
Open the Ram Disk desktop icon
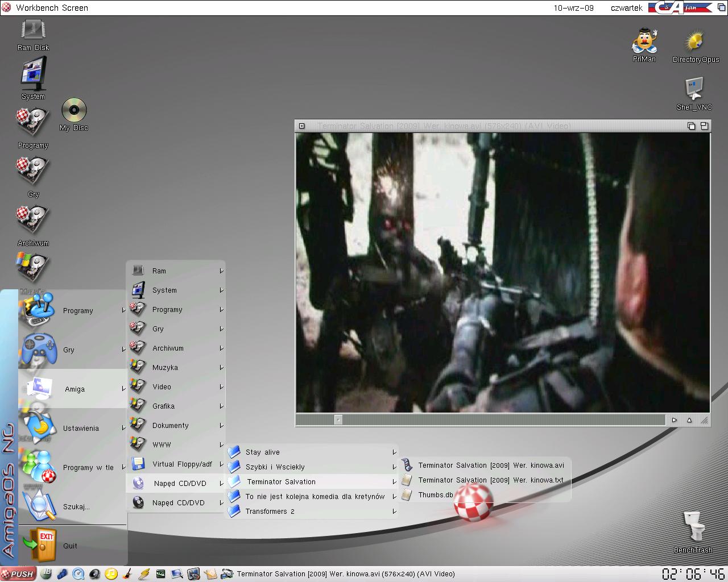pyautogui.click(x=33, y=34)
